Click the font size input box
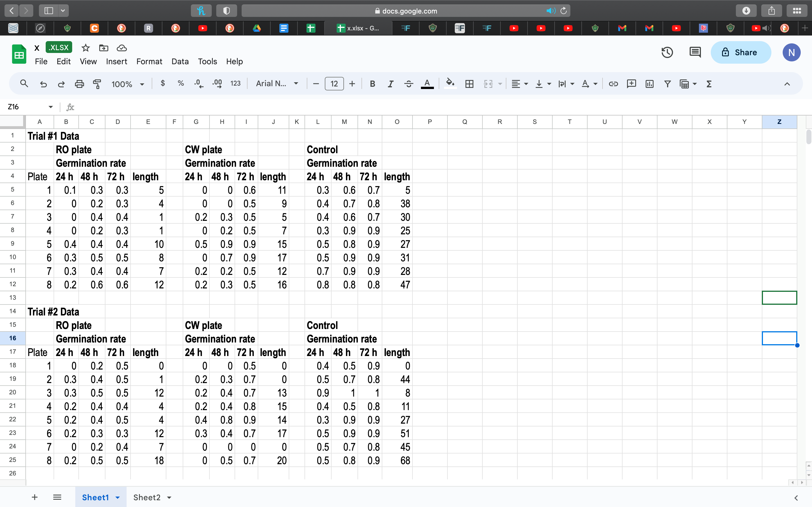The image size is (812, 507). coord(334,84)
